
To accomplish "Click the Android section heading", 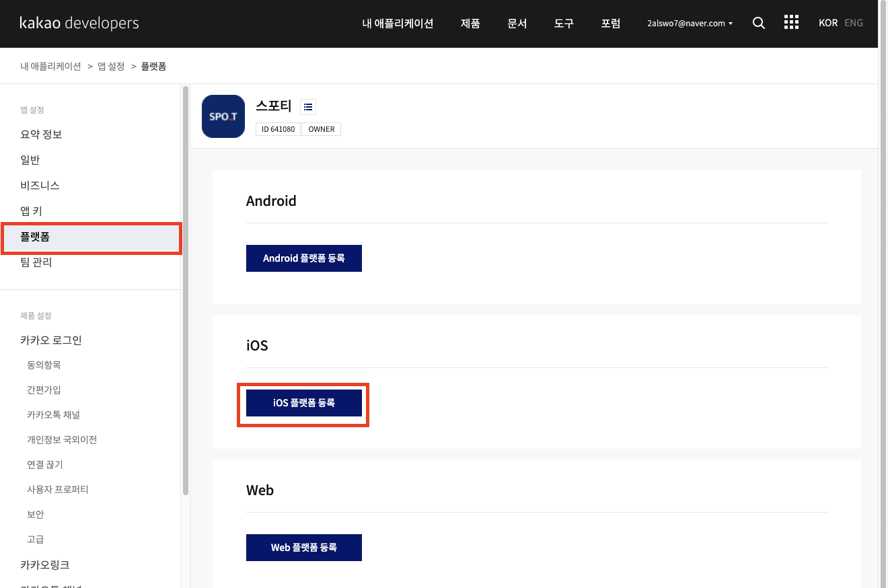I will (271, 201).
